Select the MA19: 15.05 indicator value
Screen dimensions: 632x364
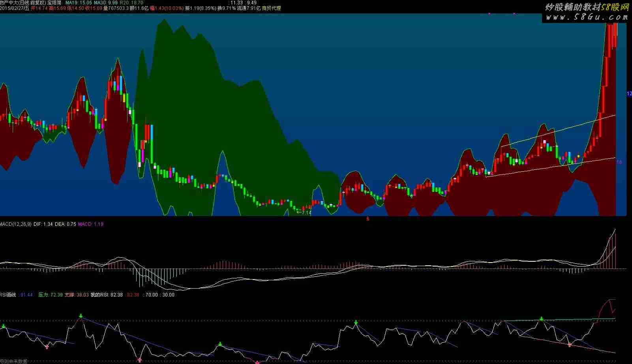pyautogui.click(x=79, y=2)
